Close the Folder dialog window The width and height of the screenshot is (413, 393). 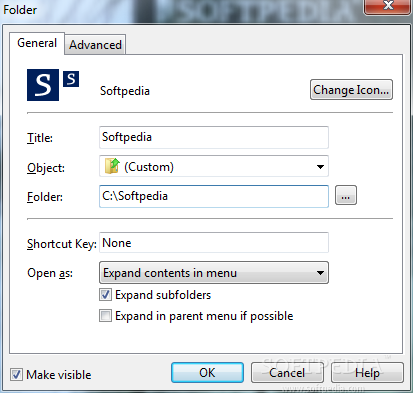coord(387,6)
